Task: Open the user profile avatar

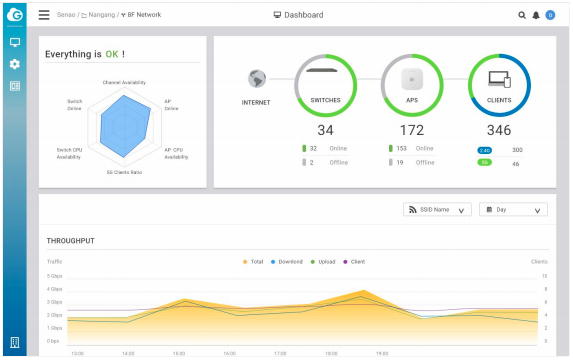Action: pyautogui.click(x=550, y=15)
